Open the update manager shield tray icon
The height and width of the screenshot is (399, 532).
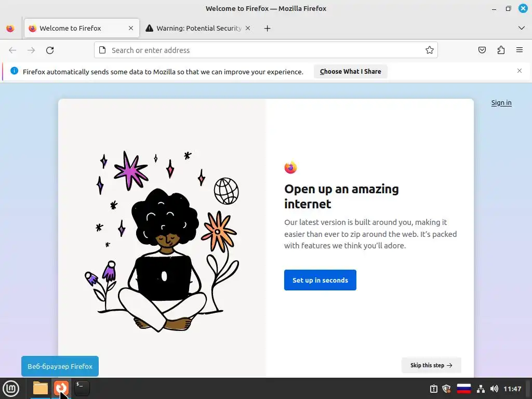tap(446, 389)
